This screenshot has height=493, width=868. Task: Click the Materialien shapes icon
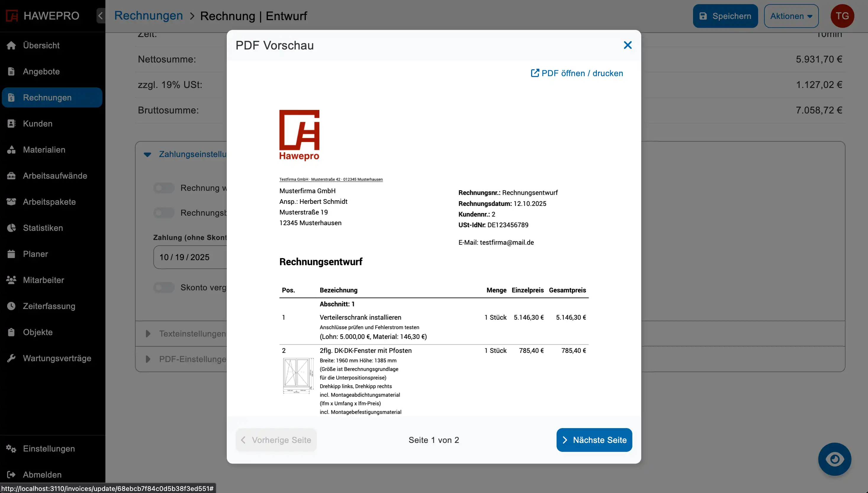(x=11, y=150)
